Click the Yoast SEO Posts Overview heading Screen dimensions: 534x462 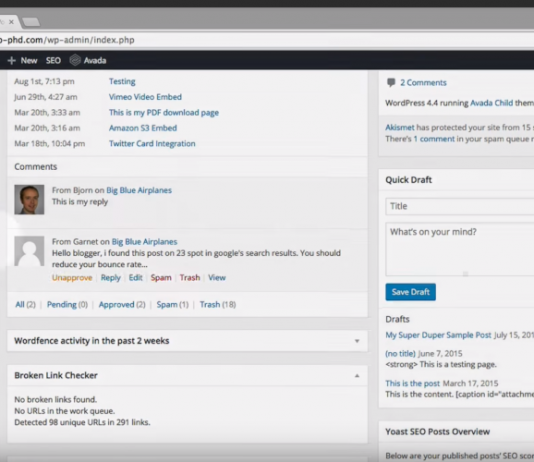[437, 432]
